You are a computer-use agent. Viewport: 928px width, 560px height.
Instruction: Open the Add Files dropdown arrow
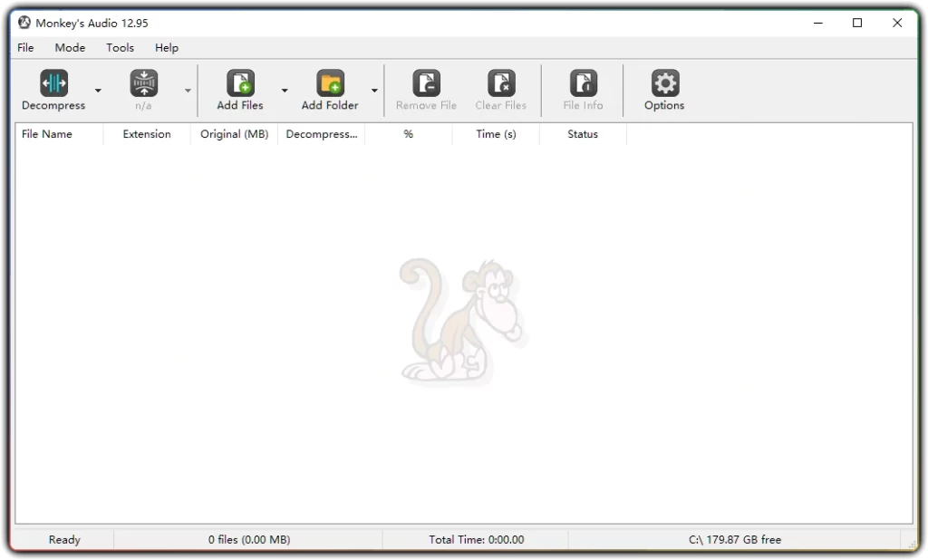coord(285,91)
